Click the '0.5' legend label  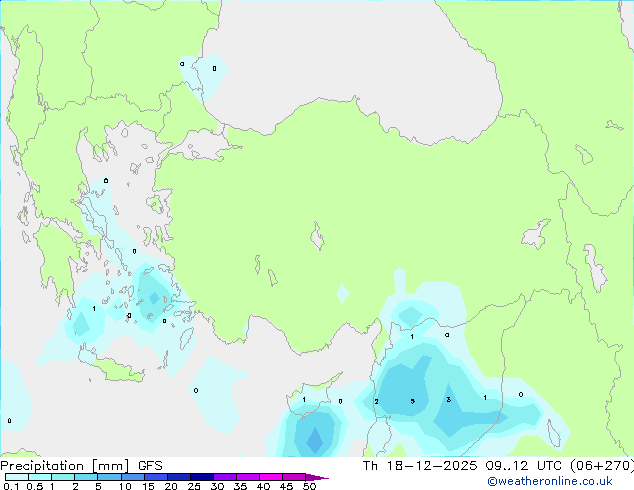34,486
